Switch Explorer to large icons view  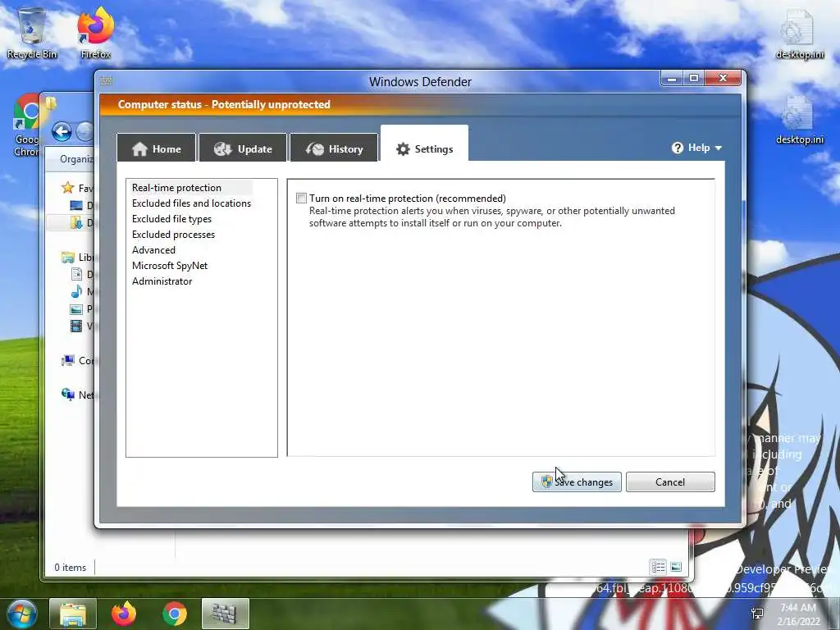pyautogui.click(x=676, y=567)
